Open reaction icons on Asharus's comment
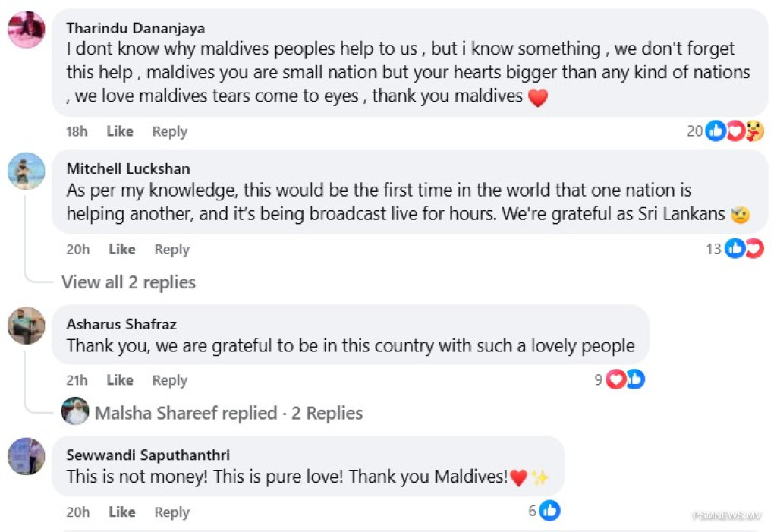Viewport: 777px width, 532px height. pos(624,379)
